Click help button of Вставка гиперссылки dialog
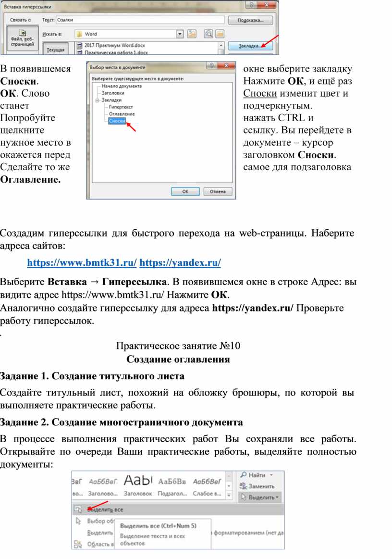Viewport: 392px width, 559px height. [252, 5]
